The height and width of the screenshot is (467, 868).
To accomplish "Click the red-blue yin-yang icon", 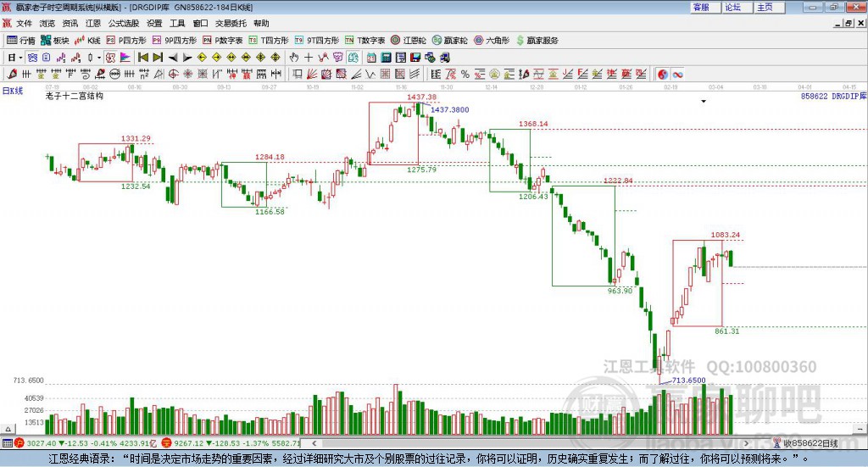I will coord(663,74).
